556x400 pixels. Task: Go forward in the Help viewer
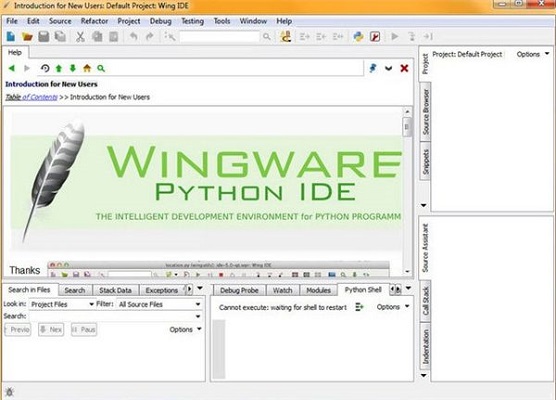click(27, 68)
